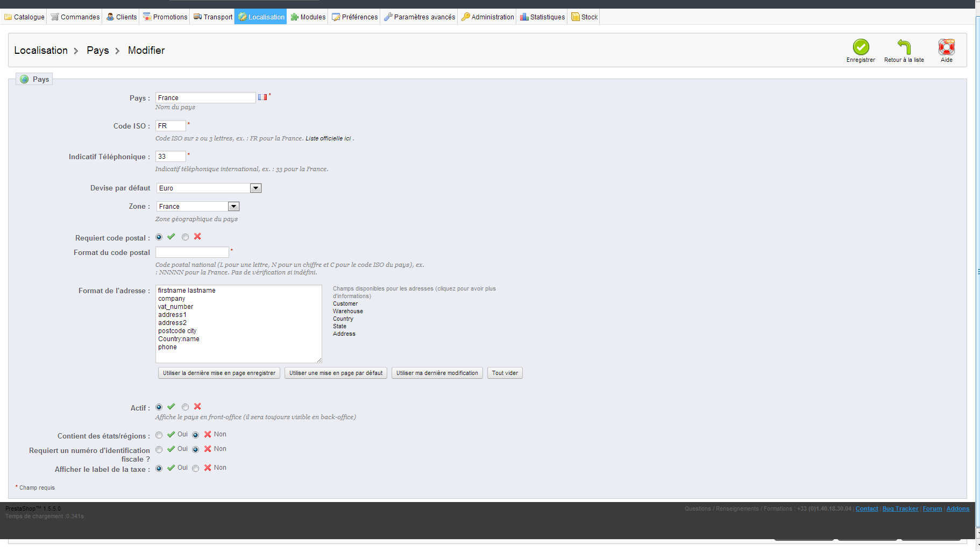Select Non for Contient des états/régions
980x551 pixels.
[x=195, y=435]
